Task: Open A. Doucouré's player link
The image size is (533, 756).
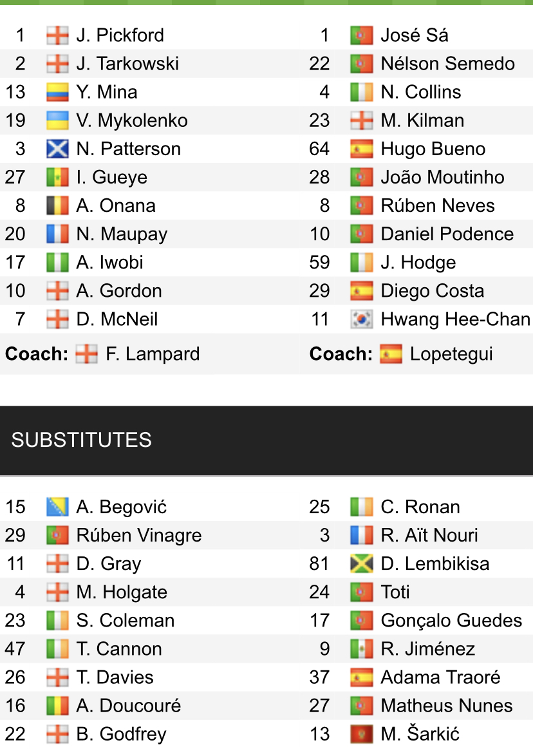Action: 128,705
